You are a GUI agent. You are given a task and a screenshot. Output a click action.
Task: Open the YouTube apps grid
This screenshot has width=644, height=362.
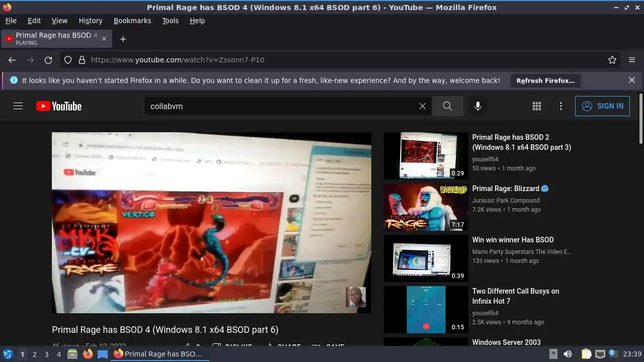pyautogui.click(x=537, y=106)
